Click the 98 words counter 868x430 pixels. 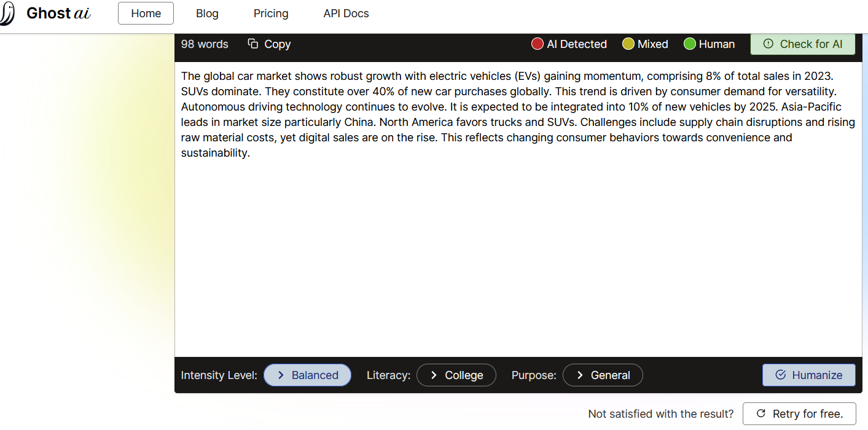coord(205,44)
